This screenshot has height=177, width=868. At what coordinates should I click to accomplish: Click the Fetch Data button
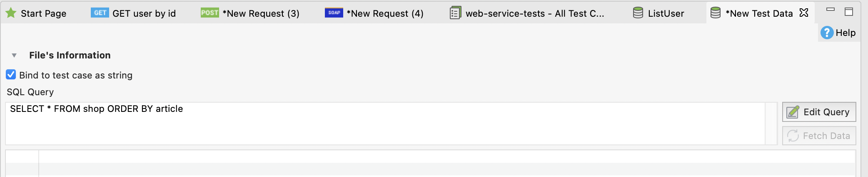point(819,136)
